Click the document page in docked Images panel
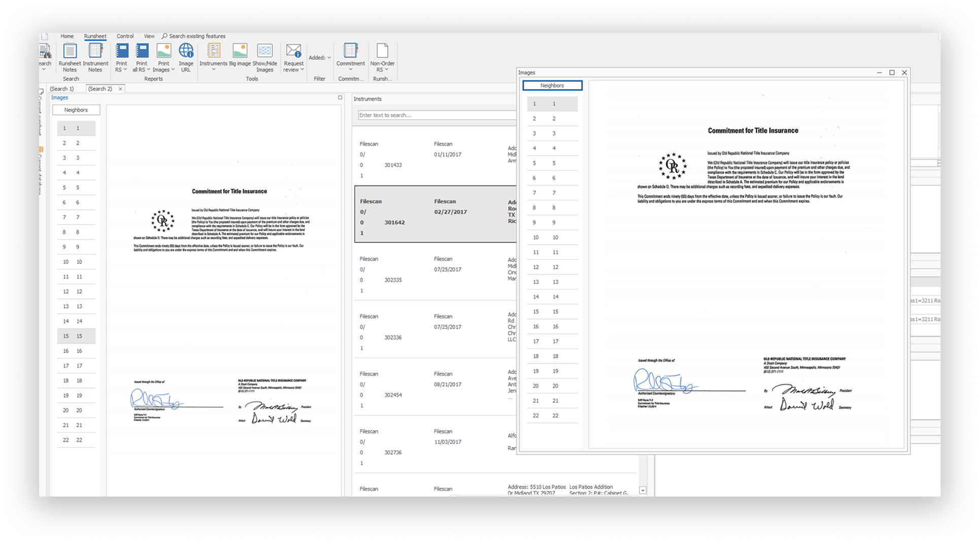The image size is (980, 542). pyautogui.click(x=224, y=301)
